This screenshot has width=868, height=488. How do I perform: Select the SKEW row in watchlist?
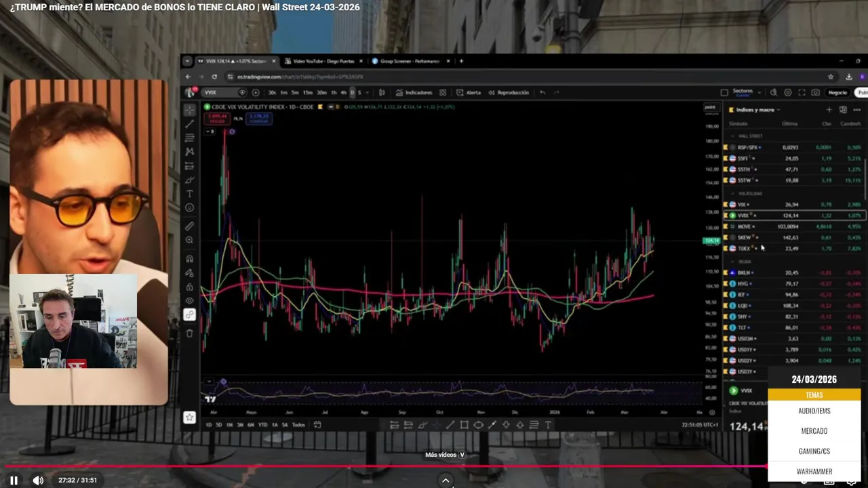795,237
